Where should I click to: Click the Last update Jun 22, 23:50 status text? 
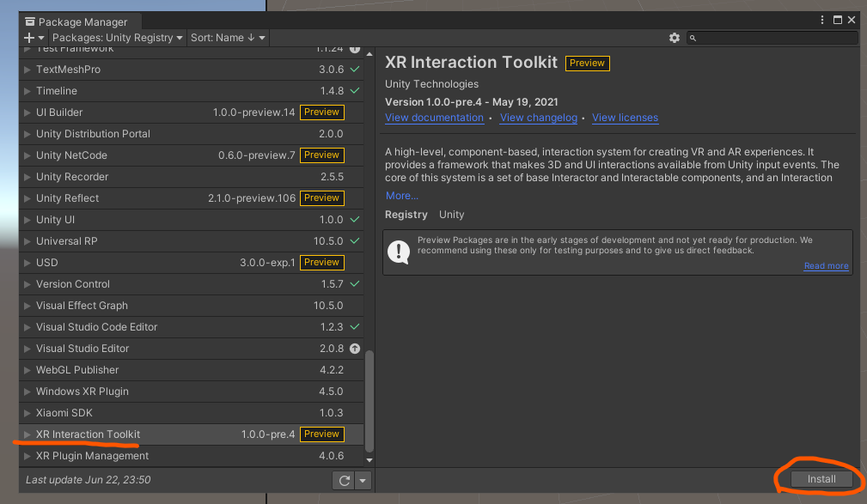pyautogui.click(x=88, y=480)
